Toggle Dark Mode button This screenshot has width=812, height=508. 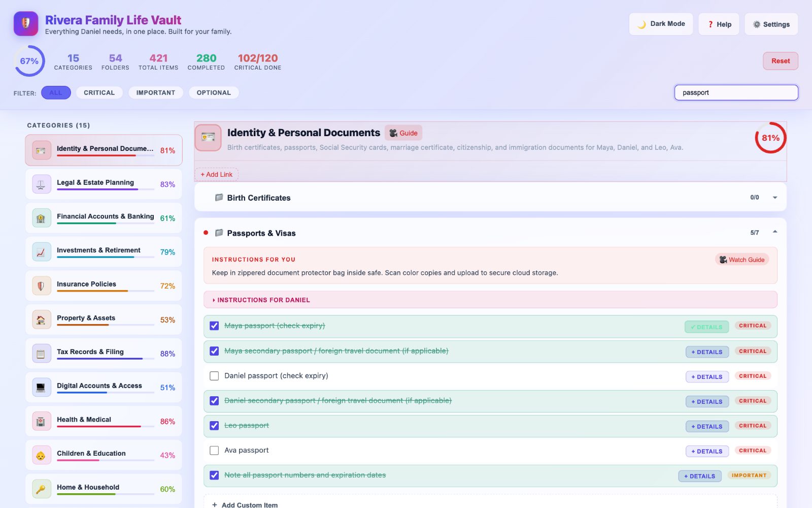click(x=661, y=24)
